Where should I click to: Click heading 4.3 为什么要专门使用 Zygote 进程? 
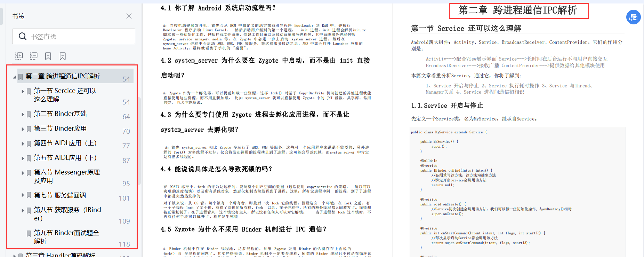(x=255, y=122)
